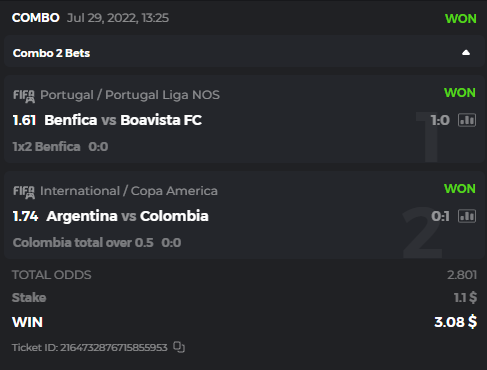This screenshot has height=370, width=487.
Task: Select Argentina vs Colombia match
Action: click(128, 216)
